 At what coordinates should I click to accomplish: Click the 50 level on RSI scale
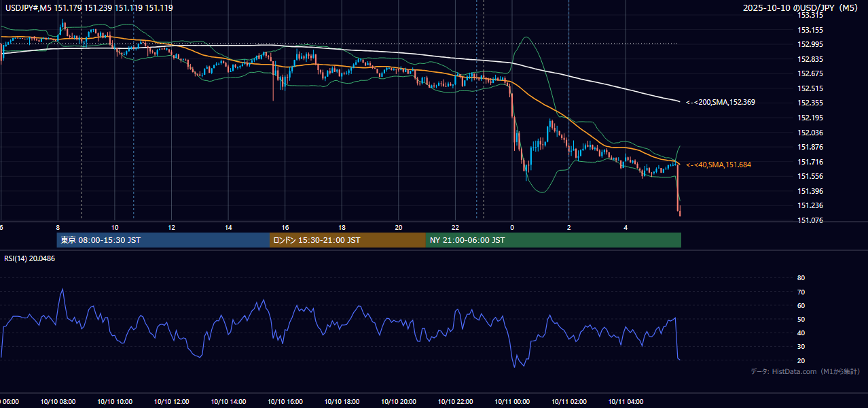(801, 319)
